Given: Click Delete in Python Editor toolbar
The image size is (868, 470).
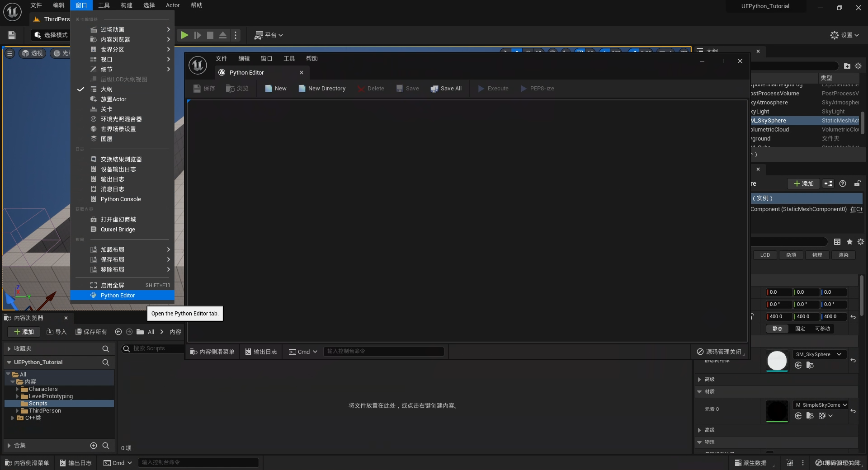Looking at the screenshot, I should tap(371, 89).
